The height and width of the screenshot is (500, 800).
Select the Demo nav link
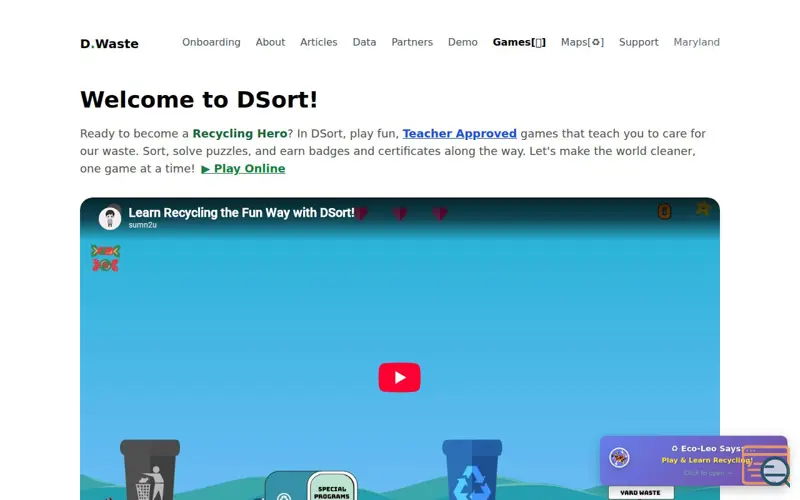point(463,42)
